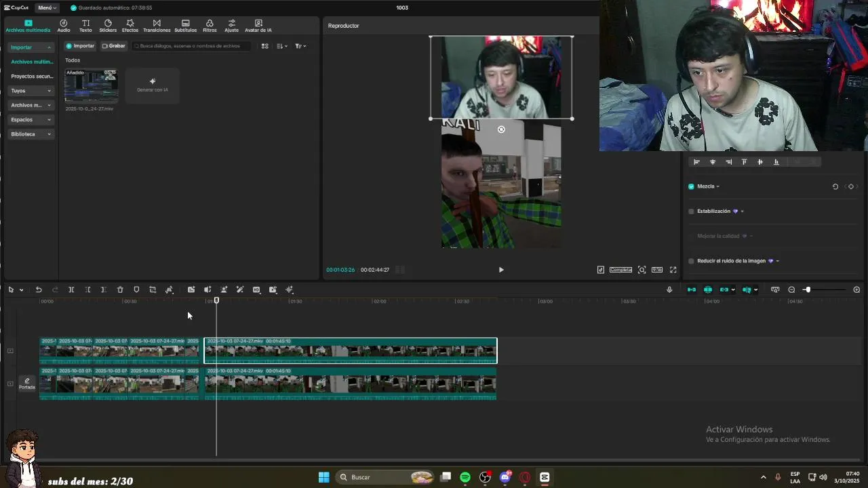This screenshot has width=868, height=488.
Task: Split the clip at playhead
Action: [x=71, y=290]
